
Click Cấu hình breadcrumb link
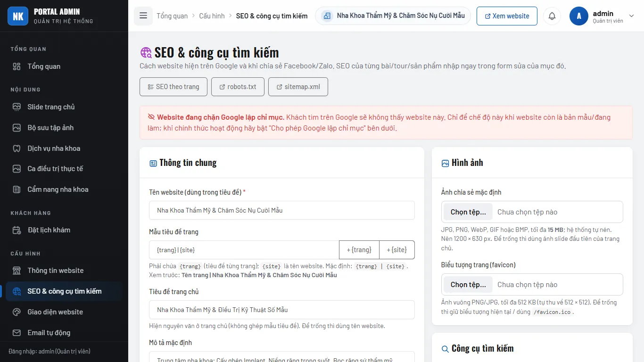coord(212,16)
